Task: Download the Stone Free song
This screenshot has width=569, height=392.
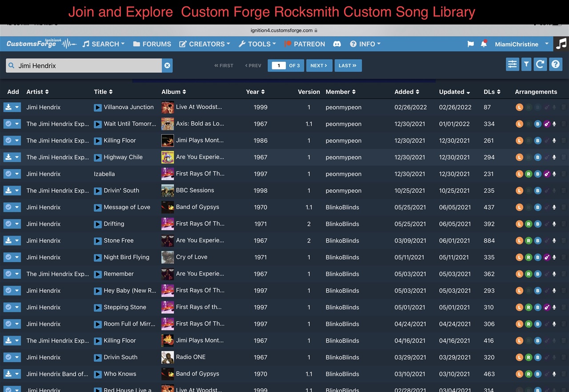Action: pyautogui.click(x=8, y=240)
